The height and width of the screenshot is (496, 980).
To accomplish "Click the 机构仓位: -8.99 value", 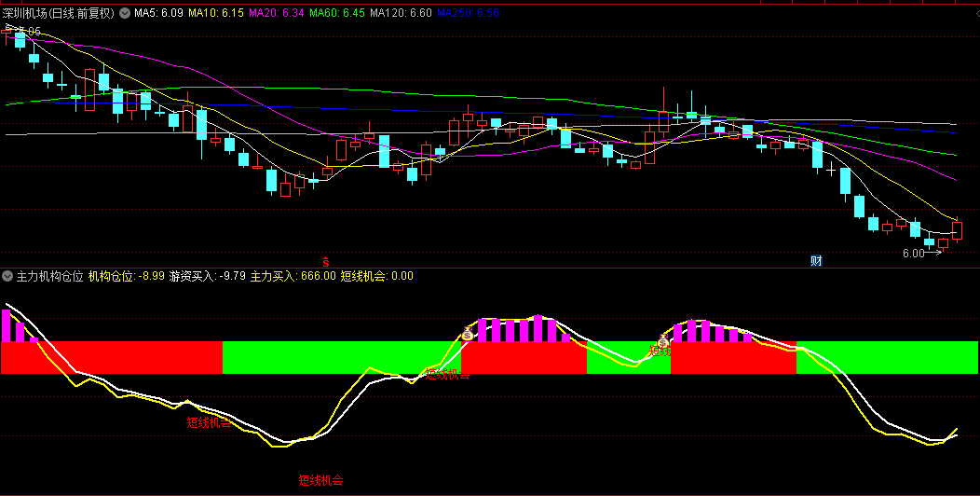I will (127, 276).
